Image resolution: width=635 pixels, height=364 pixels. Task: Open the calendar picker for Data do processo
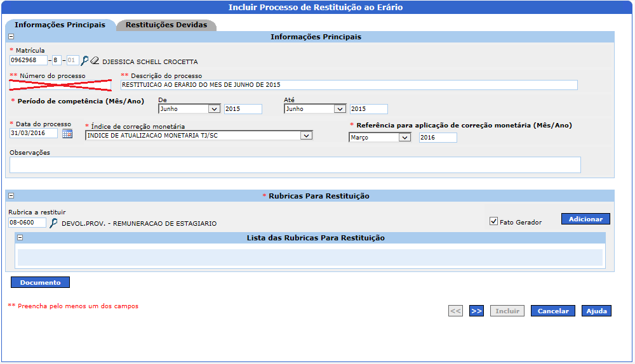click(x=67, y=134)
